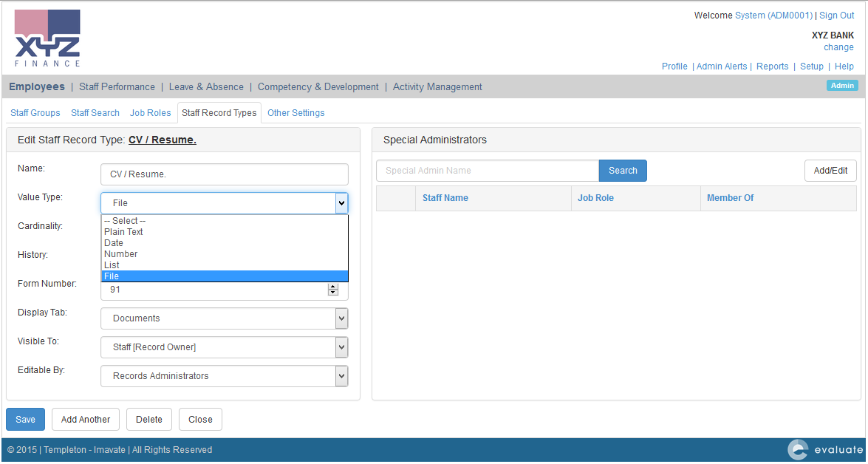Click the XYZ Finance logo
This screenshot has width=868, height=464.
tap(47, 38)
